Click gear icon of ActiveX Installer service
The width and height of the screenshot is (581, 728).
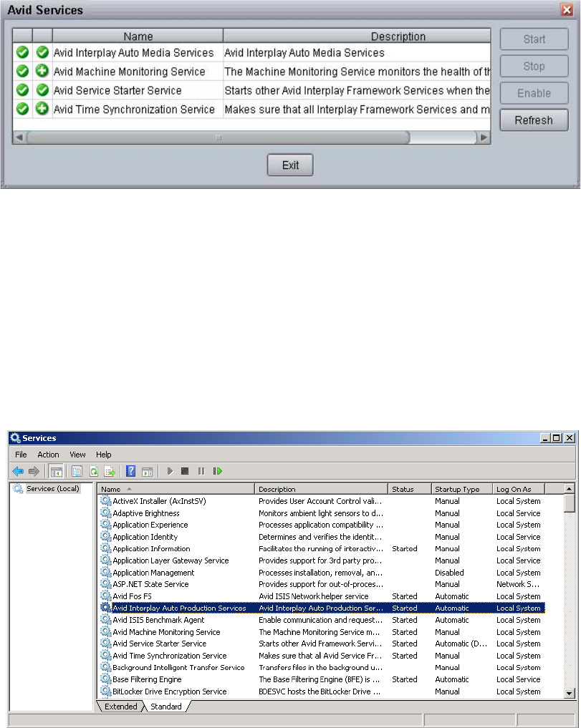point(106,500)
